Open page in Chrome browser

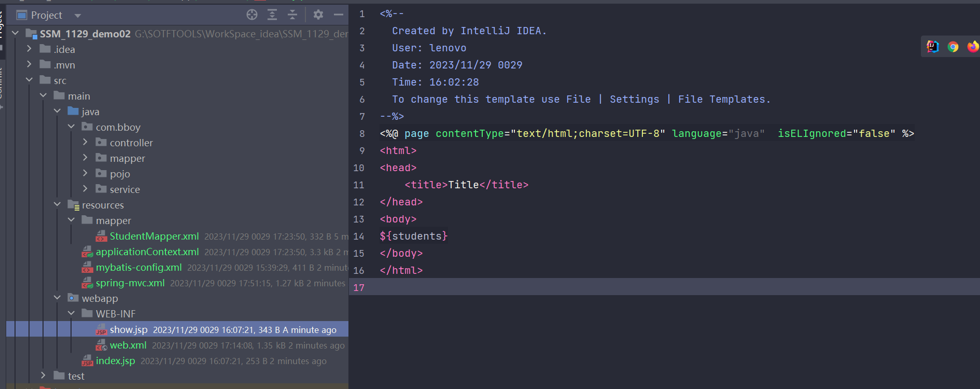click(953, 47)
